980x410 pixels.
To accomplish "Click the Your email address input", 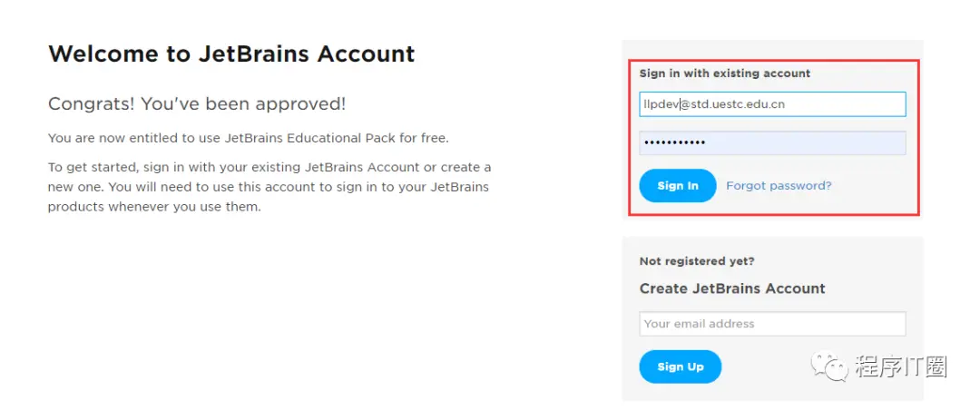I will pos(772,324).
